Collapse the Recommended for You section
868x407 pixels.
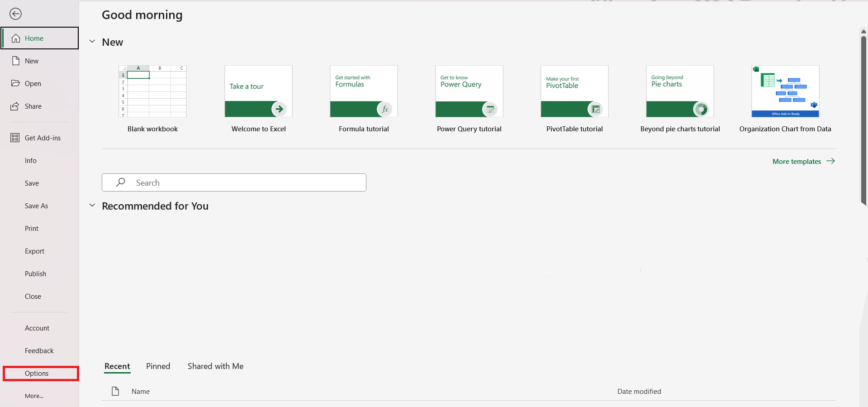92,206
